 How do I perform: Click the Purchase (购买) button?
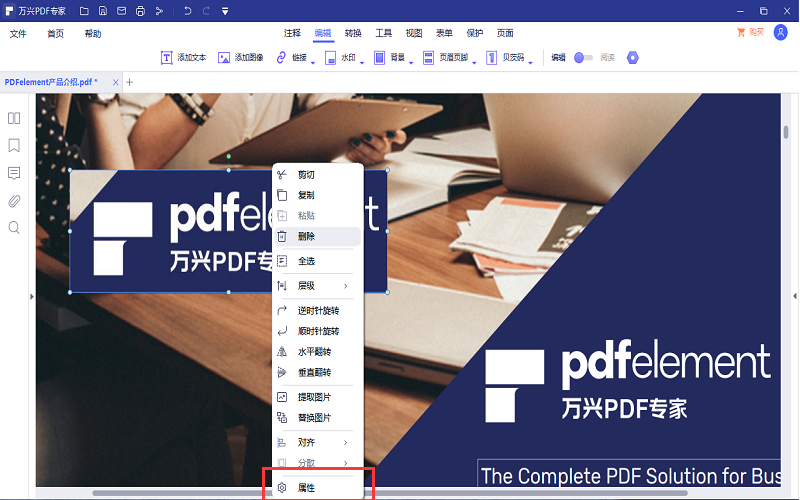coord(749,32)
